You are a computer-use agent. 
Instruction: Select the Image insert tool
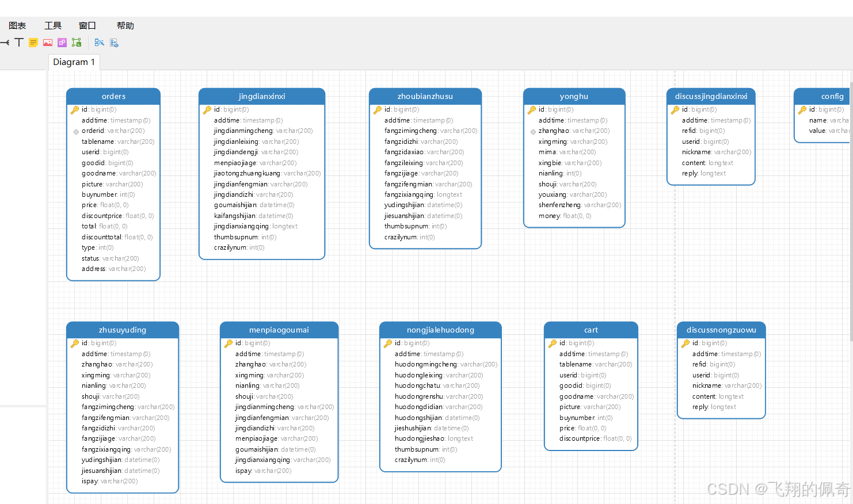click(x=48, y=43)
